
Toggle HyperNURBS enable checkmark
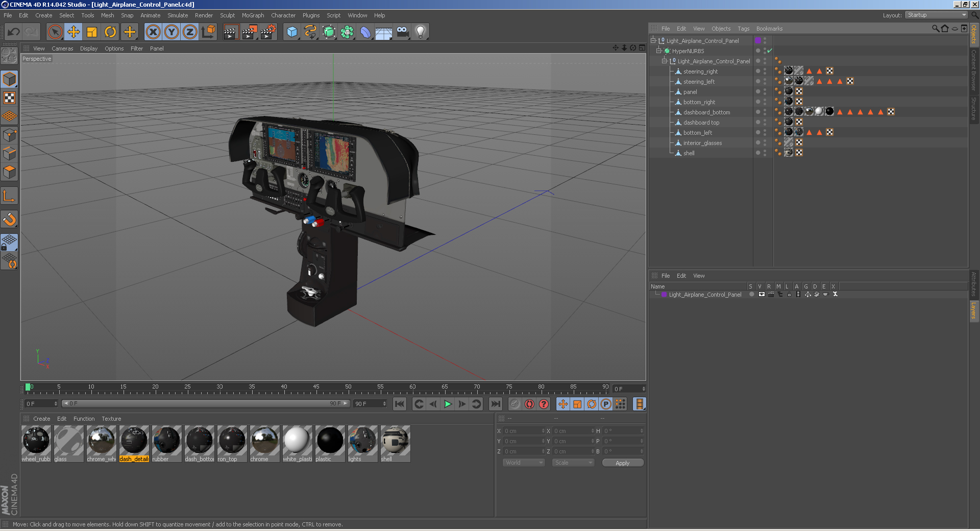coord(770,51)
